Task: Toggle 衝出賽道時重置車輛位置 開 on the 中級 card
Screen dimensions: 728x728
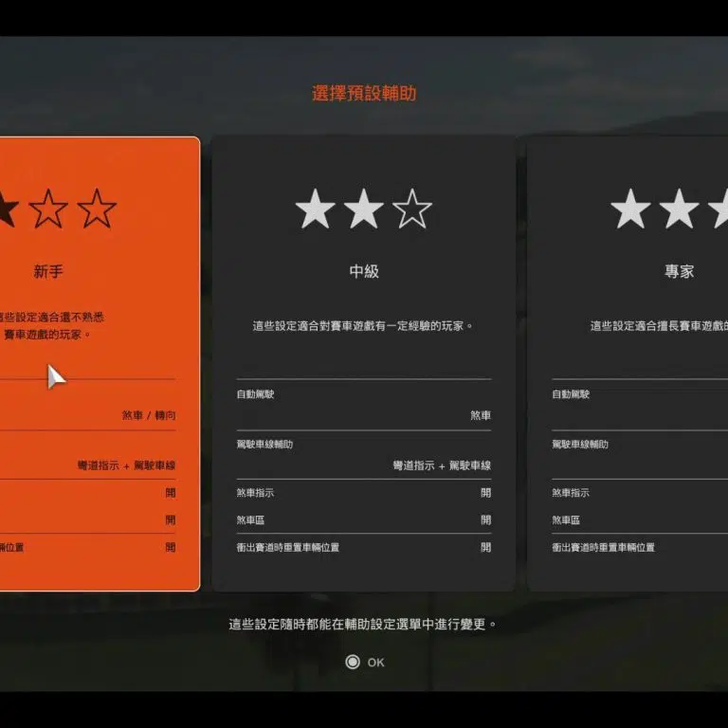Action: [x=485, y=547]
